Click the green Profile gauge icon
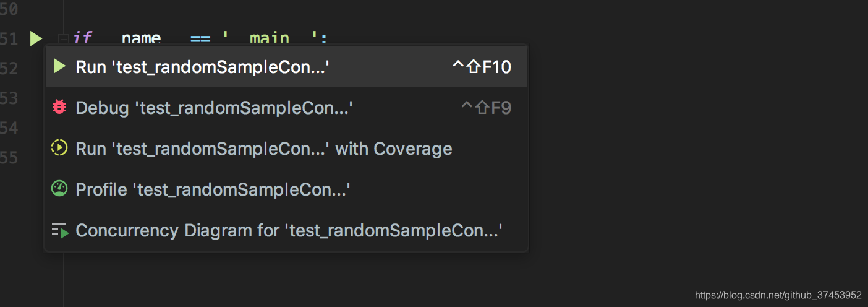This screenshot has width=868, height=307. pos(59,189)
